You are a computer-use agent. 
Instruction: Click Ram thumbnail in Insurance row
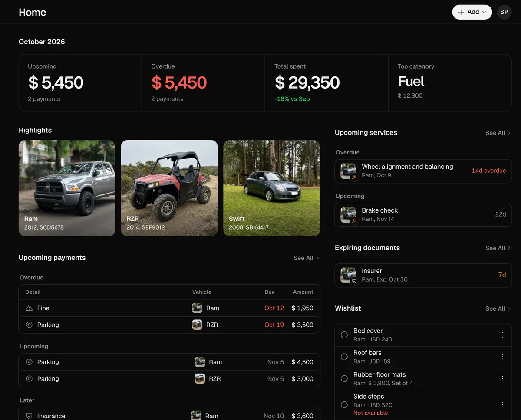coord(196,416)
